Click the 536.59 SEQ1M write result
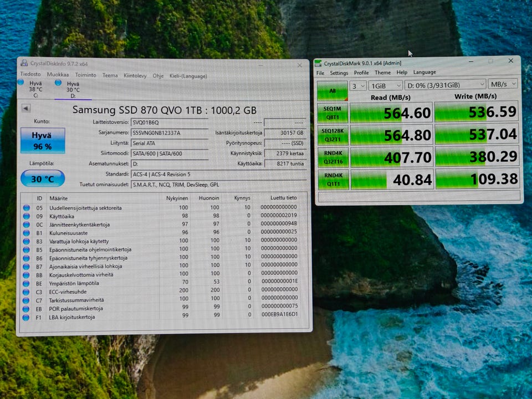This screenshot has height=399, width=532. point(477,111)
